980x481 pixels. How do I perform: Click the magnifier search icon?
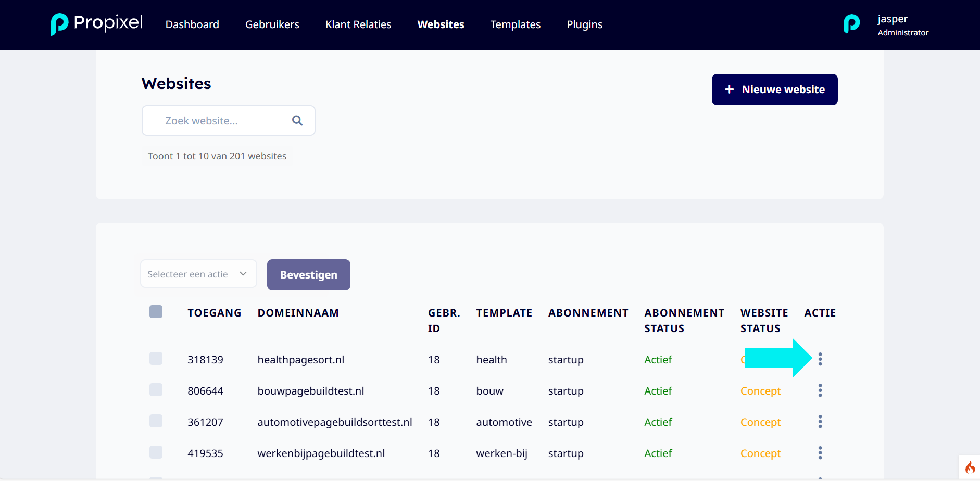[297, 121]
